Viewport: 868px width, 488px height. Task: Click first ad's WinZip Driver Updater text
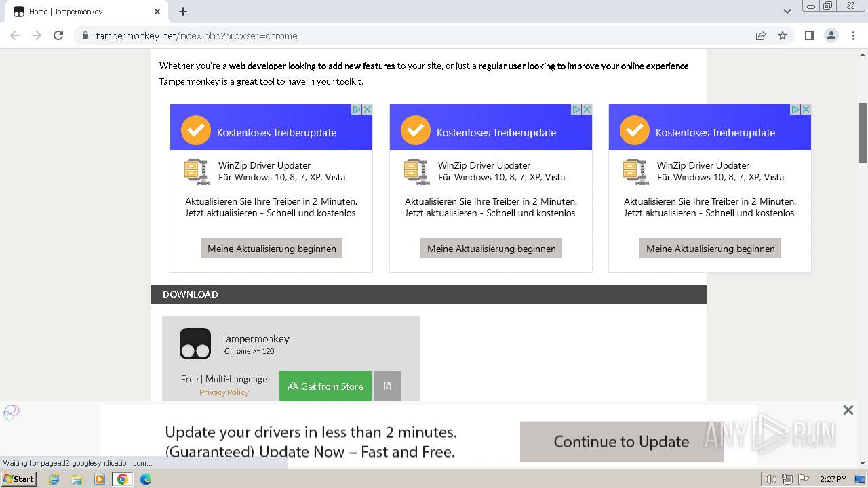coord(264,165)
